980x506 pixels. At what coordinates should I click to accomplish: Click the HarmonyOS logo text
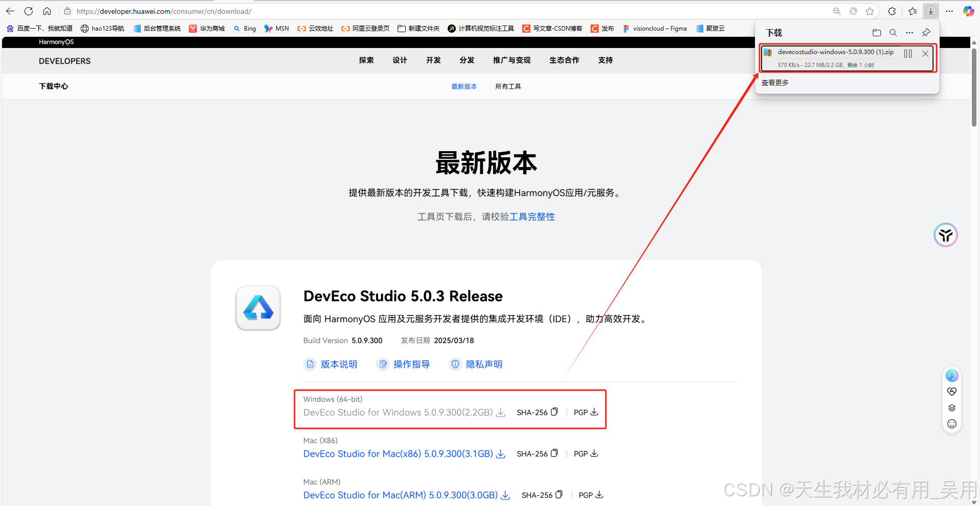point(56,42)
